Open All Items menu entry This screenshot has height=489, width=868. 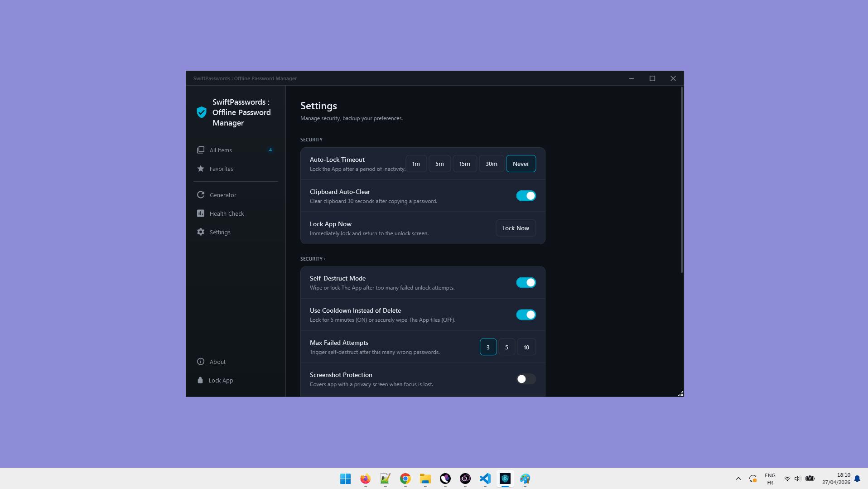(x=236, y=150)
